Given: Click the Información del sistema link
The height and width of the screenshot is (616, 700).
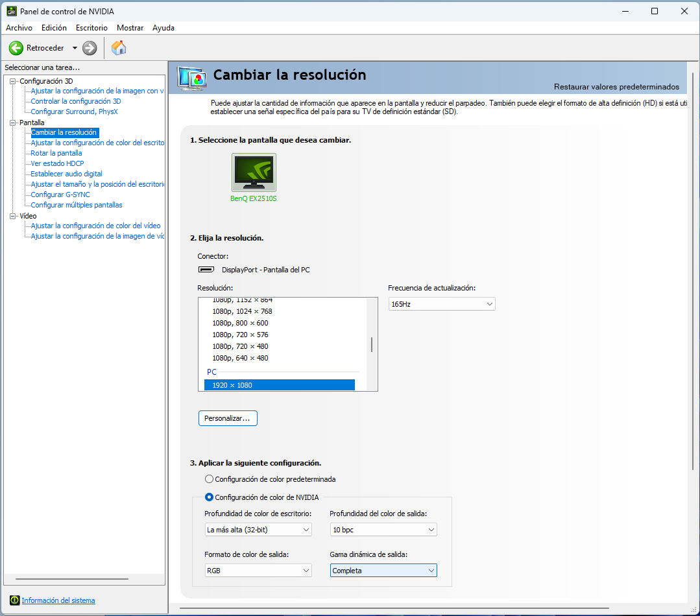Looking at the screenshot, I should [x=58, y=600].
